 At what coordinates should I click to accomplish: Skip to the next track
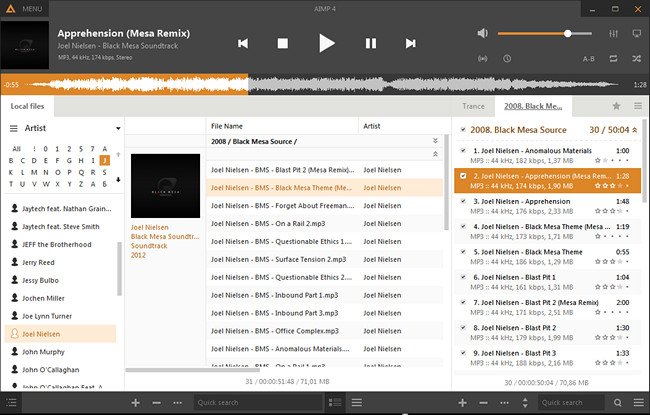point(410,43)
